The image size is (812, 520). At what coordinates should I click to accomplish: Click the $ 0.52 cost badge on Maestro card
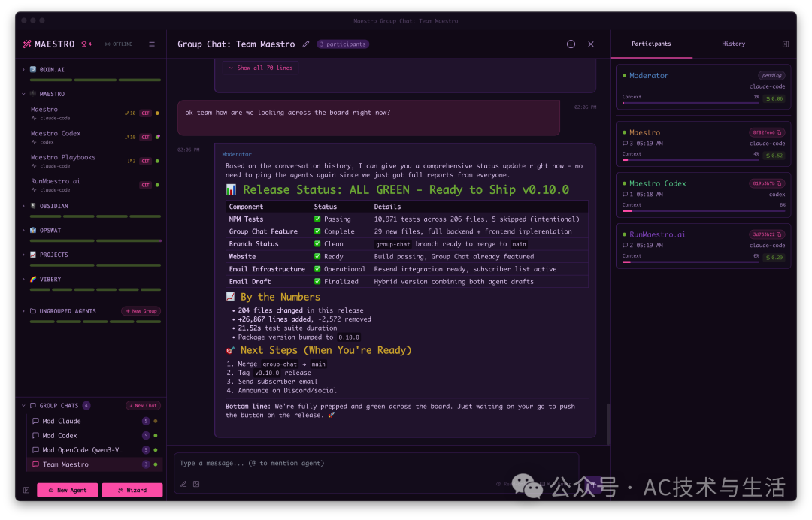tap(774, 156)
